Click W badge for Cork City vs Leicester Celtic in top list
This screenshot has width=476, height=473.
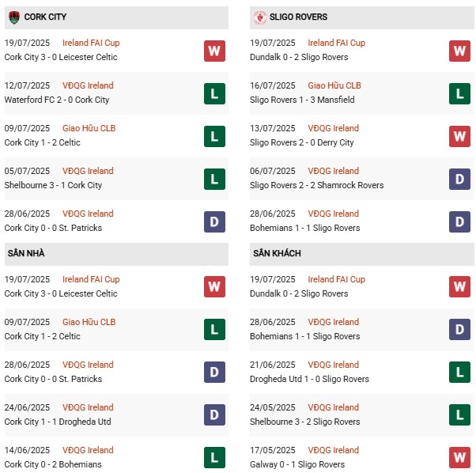click(x=214, y=51)
